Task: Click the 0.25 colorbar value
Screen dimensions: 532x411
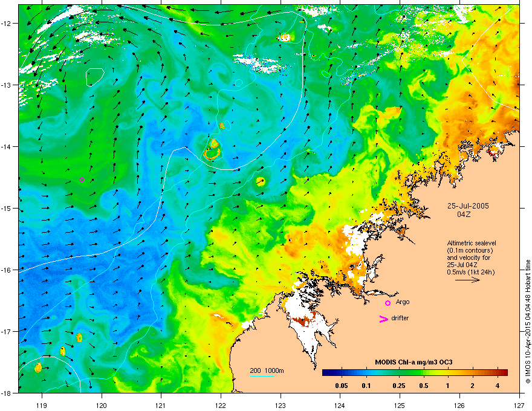Action: 398,386
